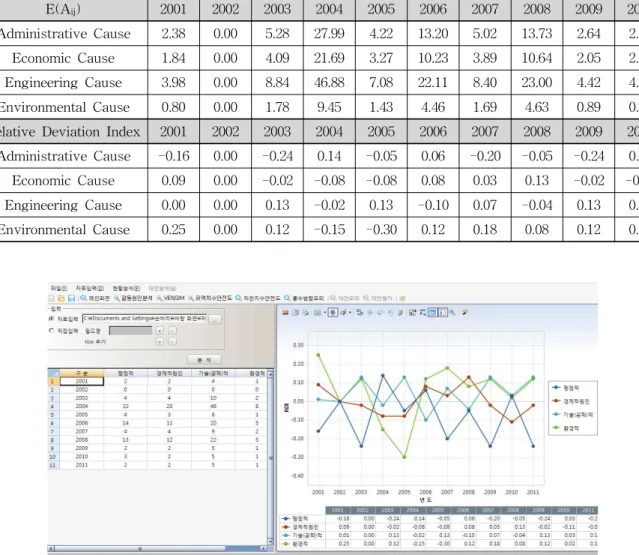639x555 pixels.
Task: Click 환경적 entry in chart legend
Action: tap(566, 428)
